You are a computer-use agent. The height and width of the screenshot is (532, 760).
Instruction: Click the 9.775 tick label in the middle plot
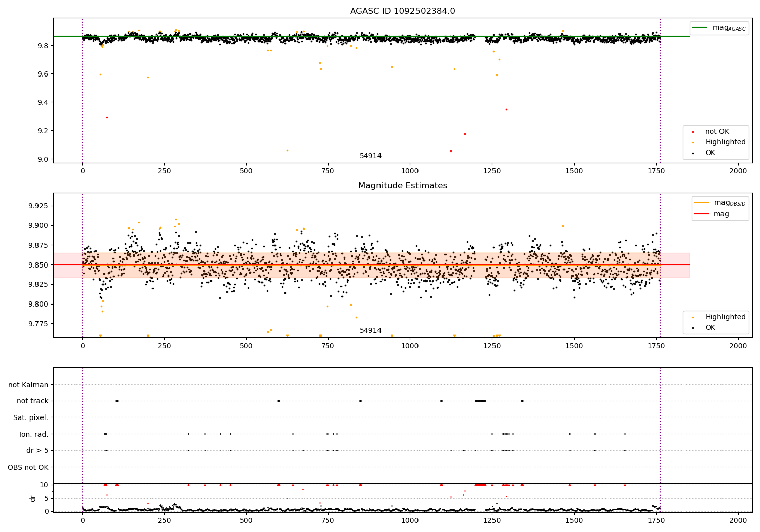[x=39, y=324]
